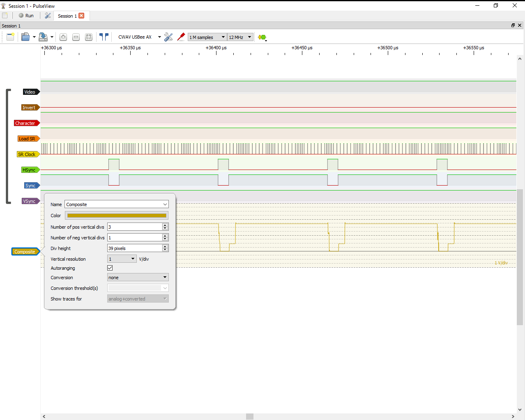
Task: Select the Zoom-to-fit icon
Action: pyautogui.click(x=88, y=37)
